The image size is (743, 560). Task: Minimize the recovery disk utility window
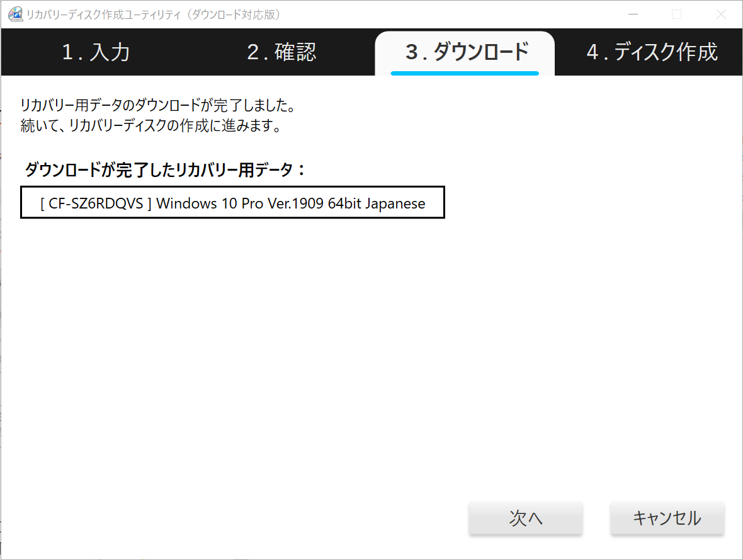(633, 14)
